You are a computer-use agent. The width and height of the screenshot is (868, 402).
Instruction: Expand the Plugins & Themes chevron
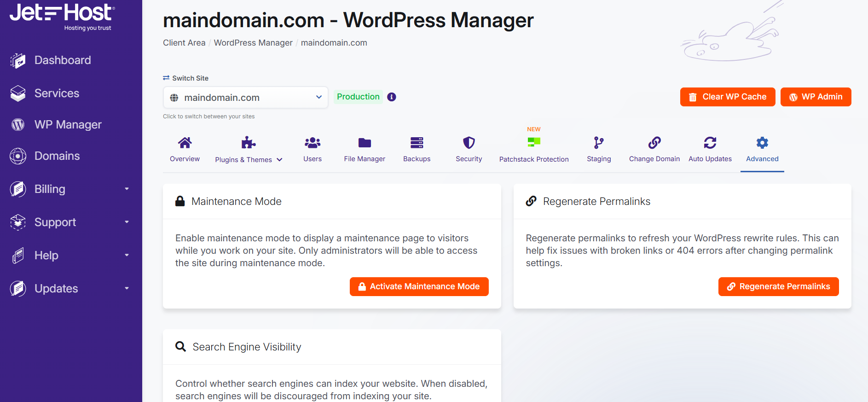point(279,160)
